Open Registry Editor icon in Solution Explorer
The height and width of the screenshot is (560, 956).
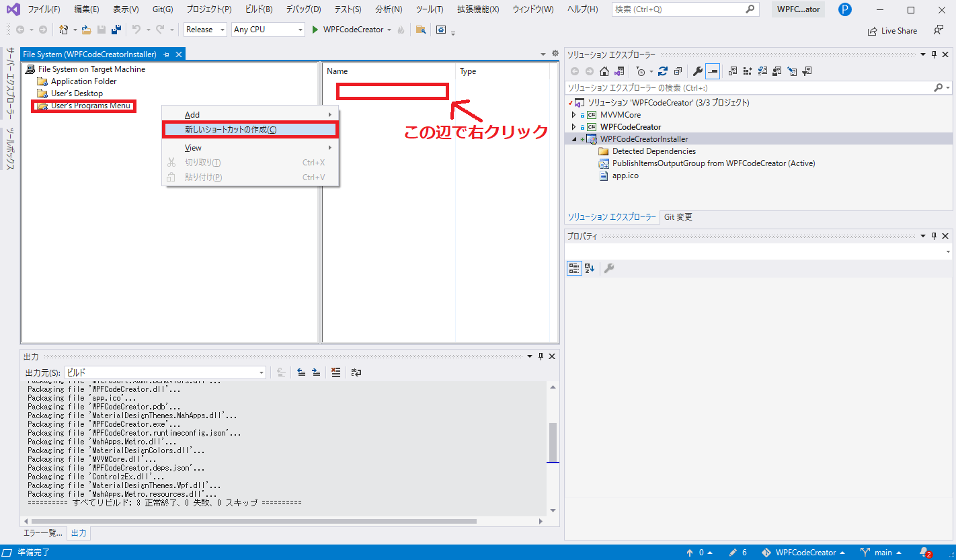click(748, 71)
